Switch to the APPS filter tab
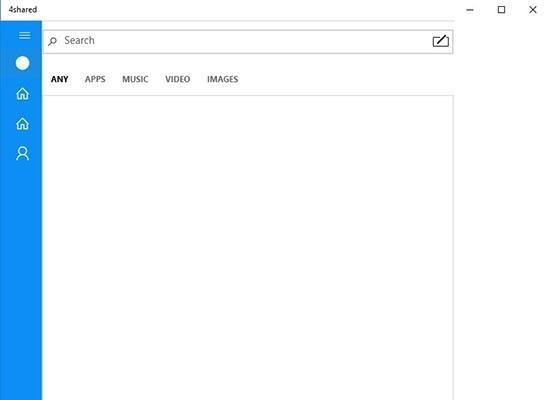This screenshot has width=546, height=400. pos(95,79)
